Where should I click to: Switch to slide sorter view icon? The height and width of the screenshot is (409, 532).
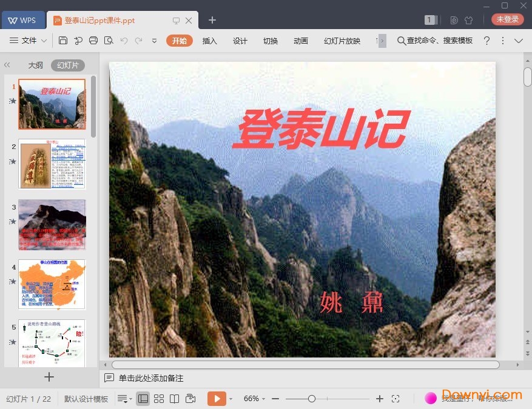point(158,399)
